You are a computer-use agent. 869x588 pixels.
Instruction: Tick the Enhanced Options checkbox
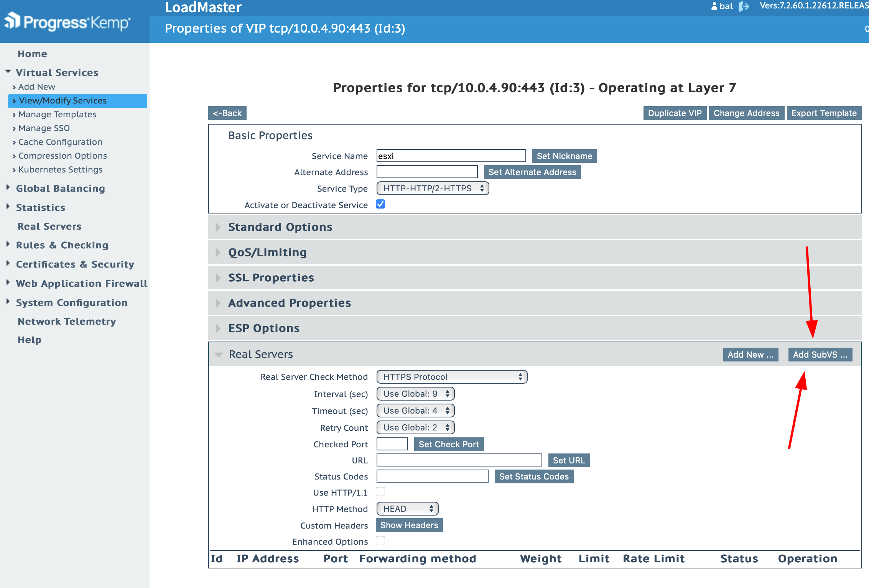pyautogui.click(x=380, y=541)
